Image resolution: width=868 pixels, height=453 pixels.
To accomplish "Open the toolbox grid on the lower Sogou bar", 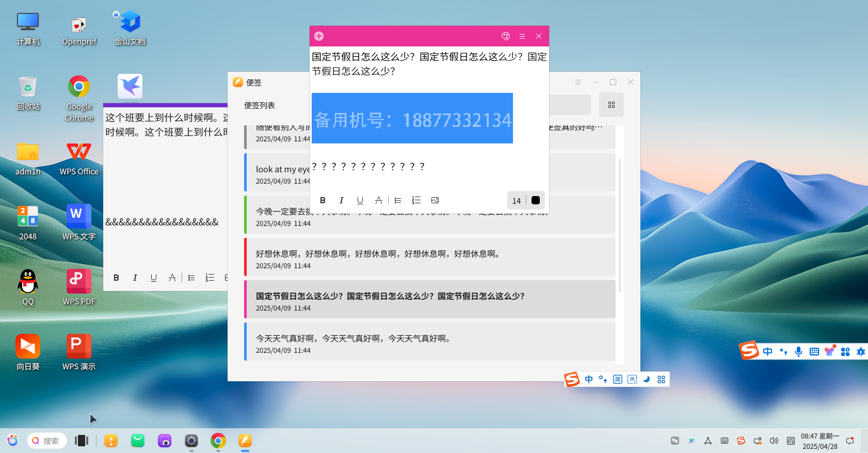I will click(661, 379).
